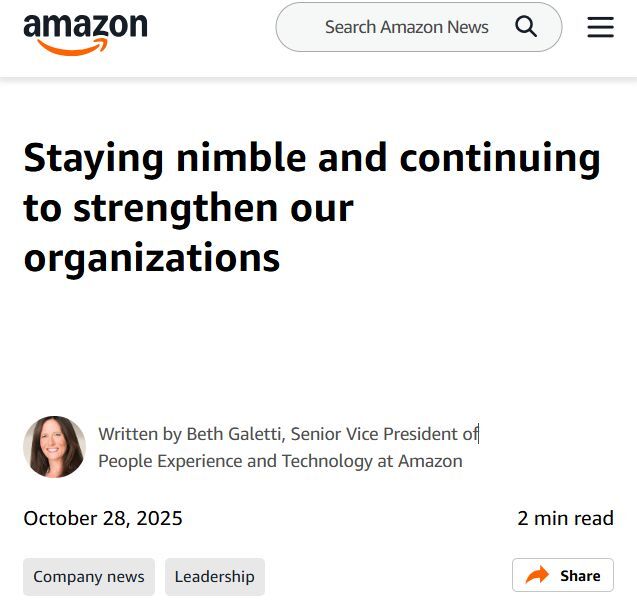The height and width of the screenshot is (612, 637).
Task: Click the October 28, 2025 publish date
Action: (103, 518)
